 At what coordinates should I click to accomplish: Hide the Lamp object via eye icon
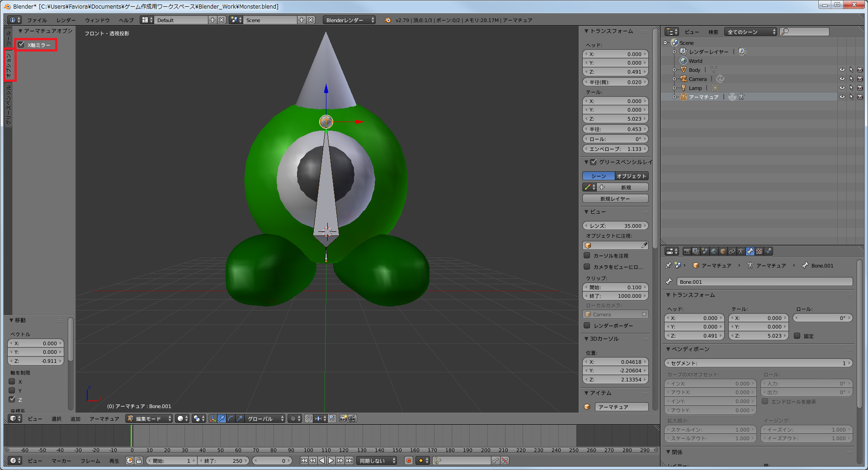point(842,88)
